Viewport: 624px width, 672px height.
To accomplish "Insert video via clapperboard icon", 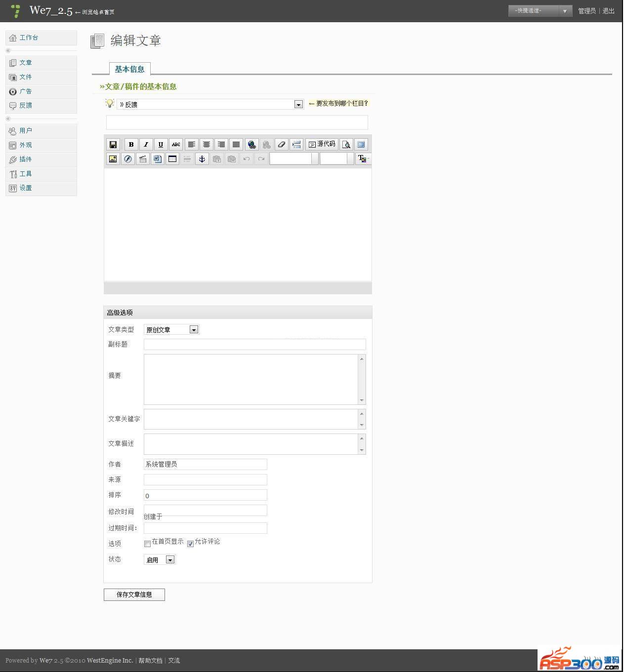I will (x=143, y=158).
